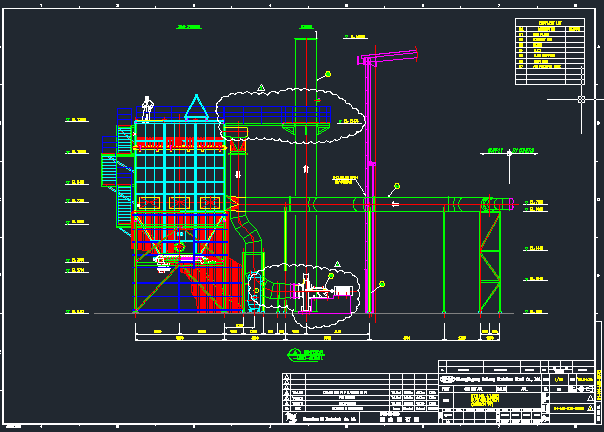Image resolution: width=604 pixels, height=432 pixels.
Task: Select the revision triangle above the lower cloud
Action: (337, 264)
